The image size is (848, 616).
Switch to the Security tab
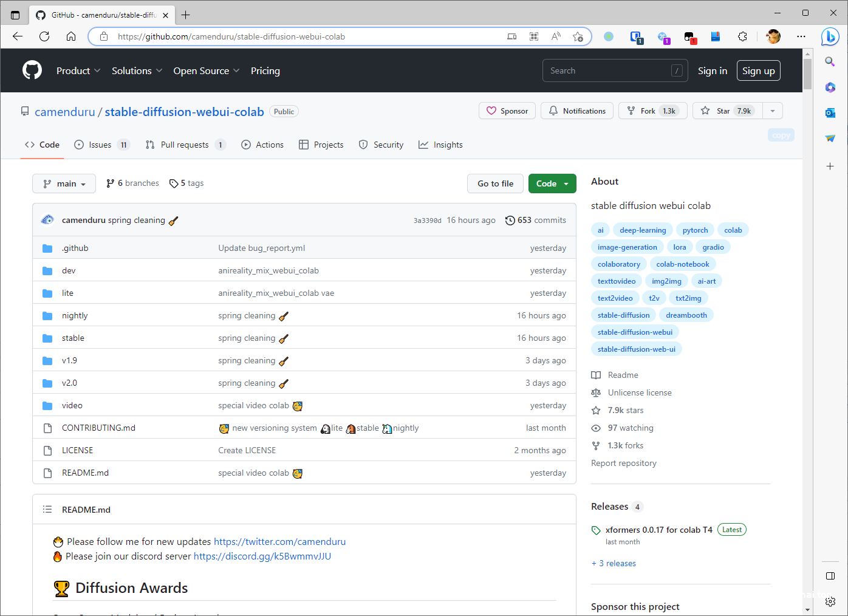(381, 145)
